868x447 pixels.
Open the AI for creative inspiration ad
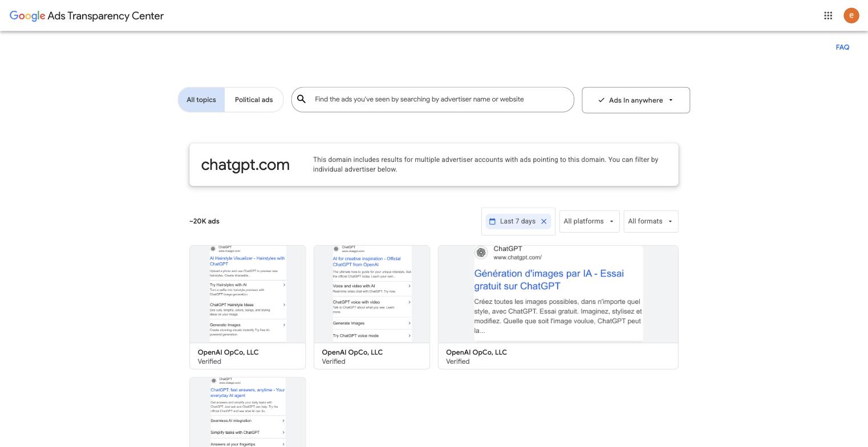pyautogui.click(x=372, y=307)
